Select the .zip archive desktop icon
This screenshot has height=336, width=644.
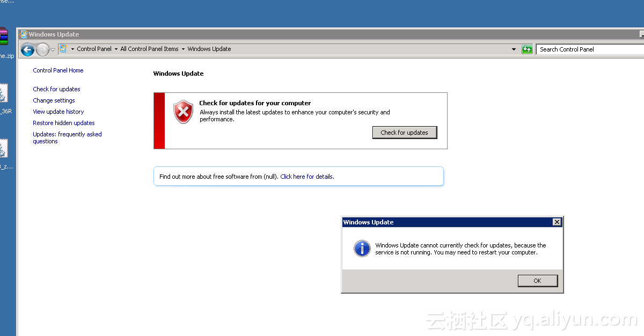[x=4, y=43]
